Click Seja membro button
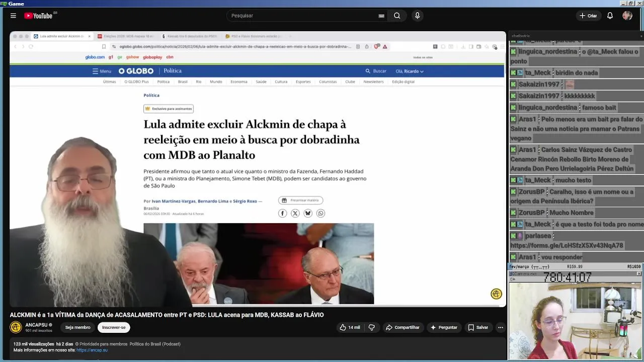 point(77,327)
